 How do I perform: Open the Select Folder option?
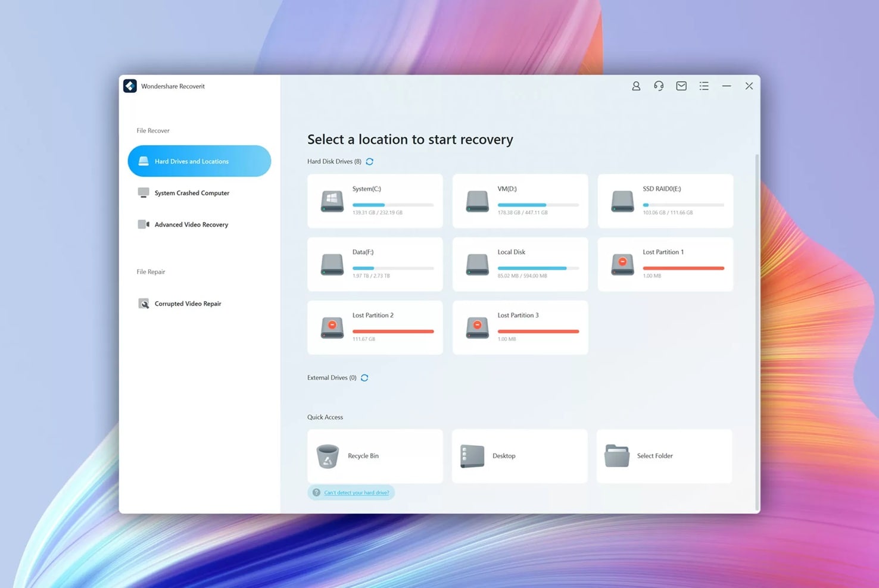663,456
